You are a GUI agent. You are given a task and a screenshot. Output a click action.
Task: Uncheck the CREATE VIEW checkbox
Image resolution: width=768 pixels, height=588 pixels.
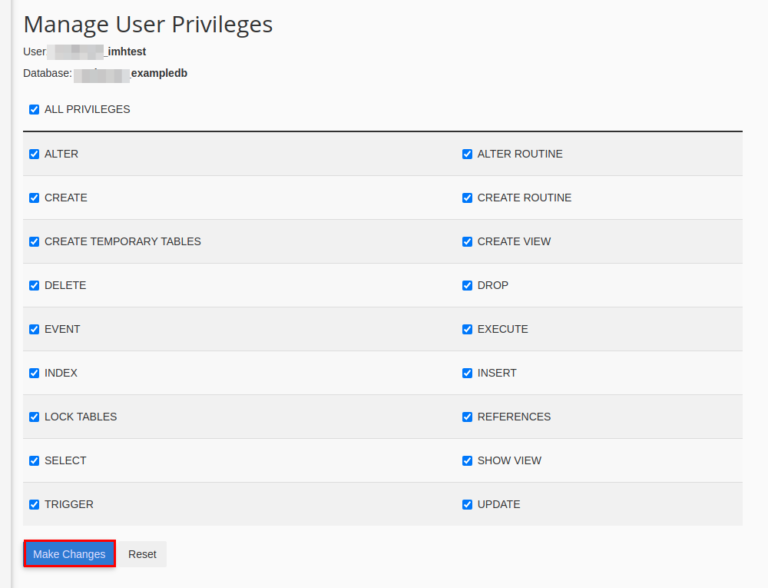[x=467, y=242]
